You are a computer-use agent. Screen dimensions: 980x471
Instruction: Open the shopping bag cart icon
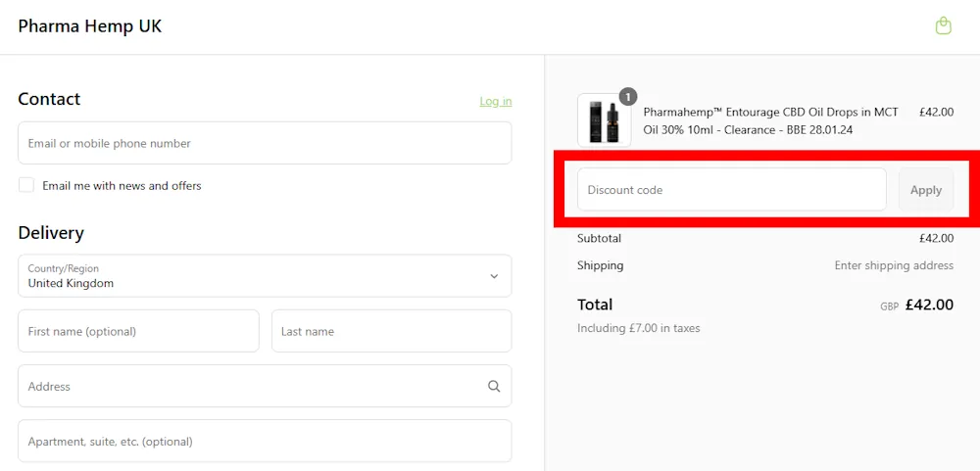943,26
